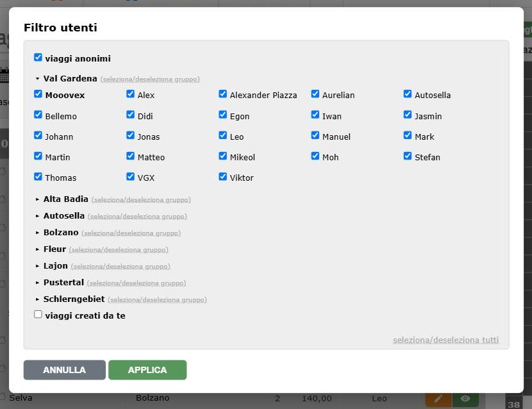Uncheck the Mark checkbox
The height and width of the screenshot is (409, 532).
click(x=408, y=135)
